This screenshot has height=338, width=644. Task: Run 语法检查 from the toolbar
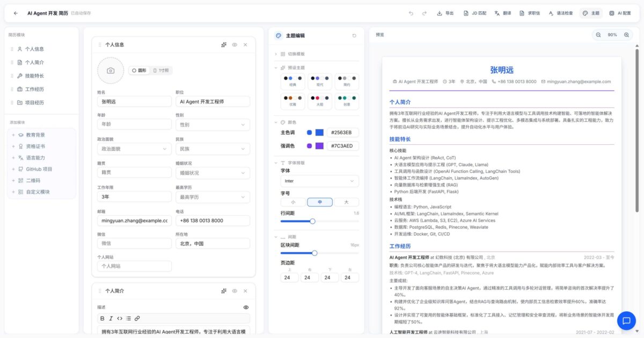pyautogui.click(x=561, y=13)
